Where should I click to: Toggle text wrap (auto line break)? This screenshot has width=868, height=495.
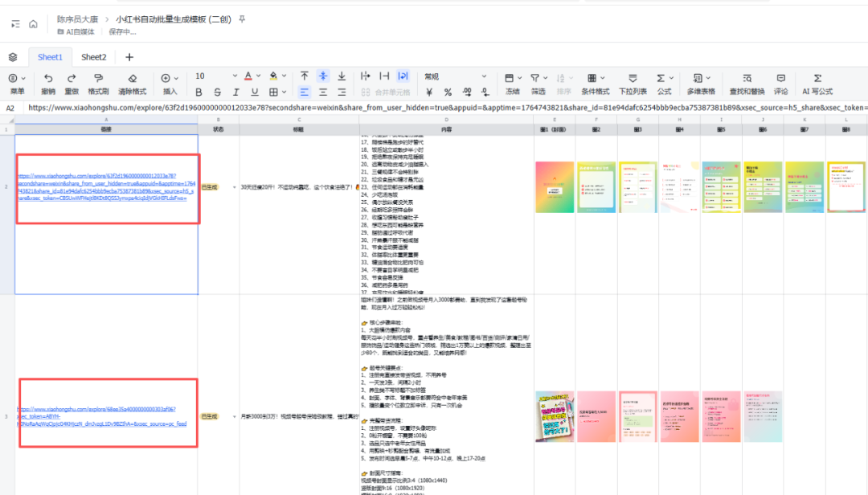pyautogui.click(x=403, y=76)
